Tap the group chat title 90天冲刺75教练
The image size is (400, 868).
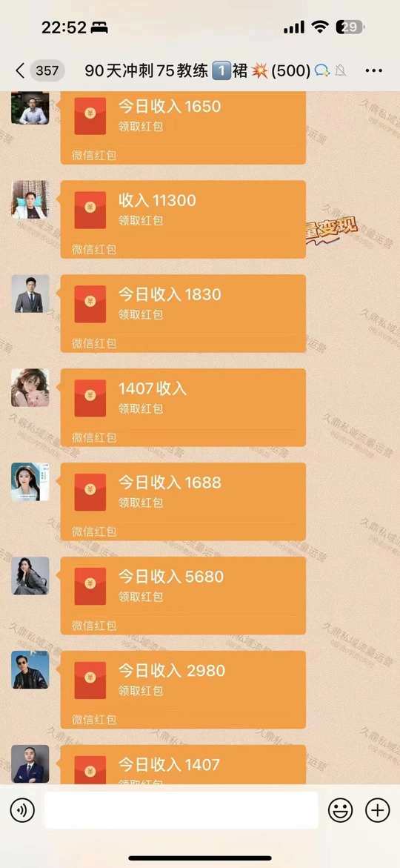coord(147,71)
